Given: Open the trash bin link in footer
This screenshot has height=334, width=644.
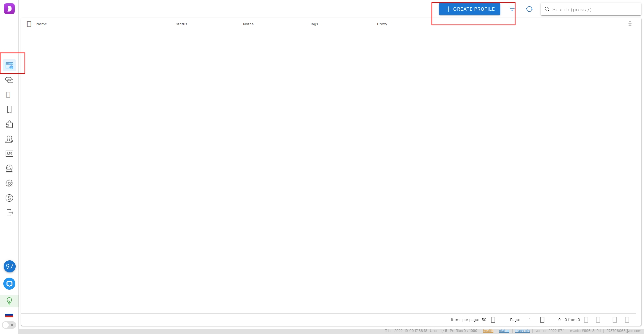Looking at the screenshot, I should tap(522, 331).
